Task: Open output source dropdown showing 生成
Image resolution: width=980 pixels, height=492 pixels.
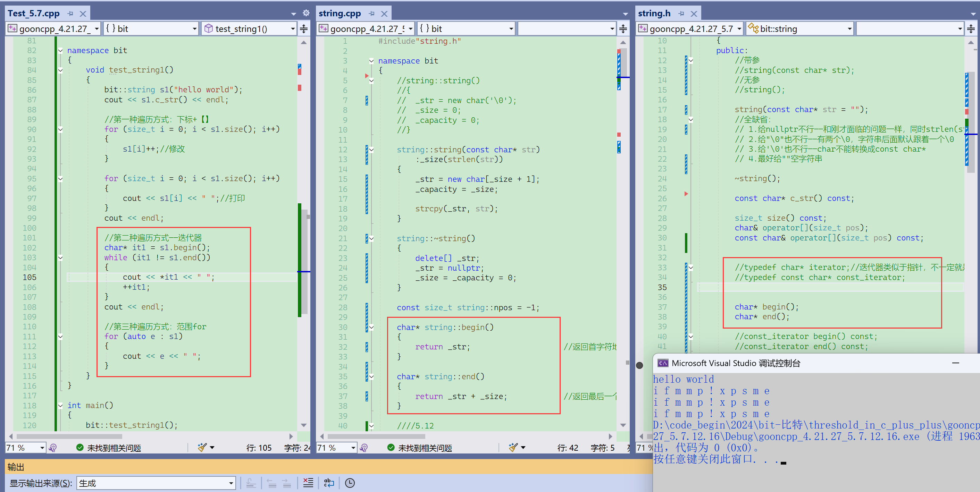Action: pyautogui.click(x=156, y=483)
